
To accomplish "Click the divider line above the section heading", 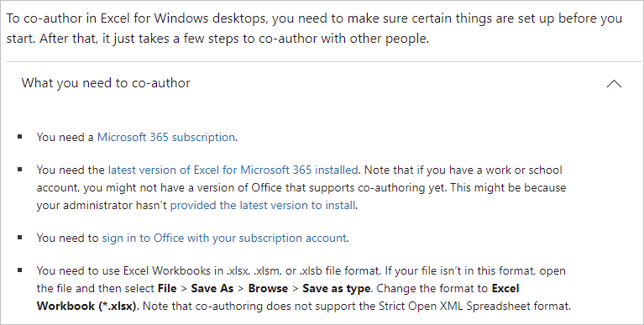I will coord(323,62).
